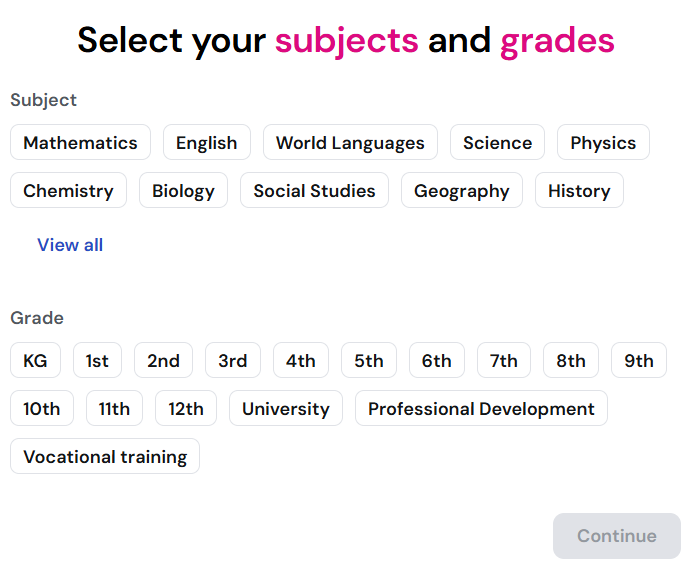Select Social Studies subject chip
Screen dimensions: 696x568
pyautogui.click(x=314, y=191)
